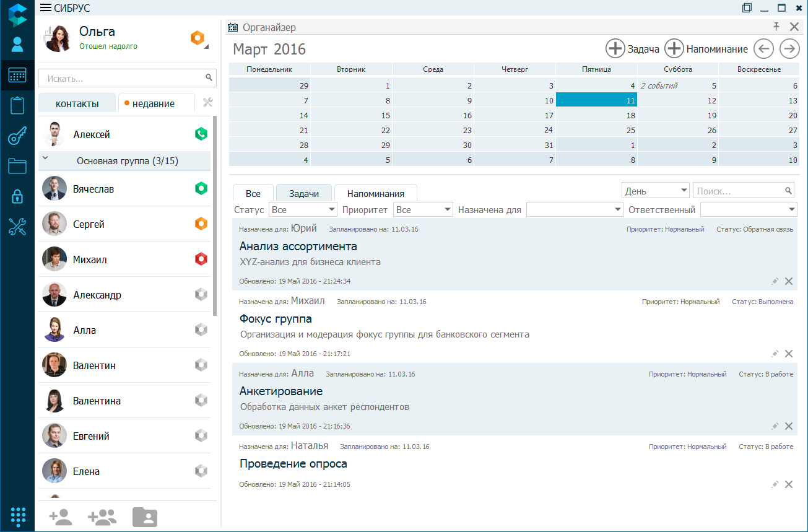This screenshot has height=532, width=808.
Task: Switch to the контакты tab
Action: [x=77, y=103]
